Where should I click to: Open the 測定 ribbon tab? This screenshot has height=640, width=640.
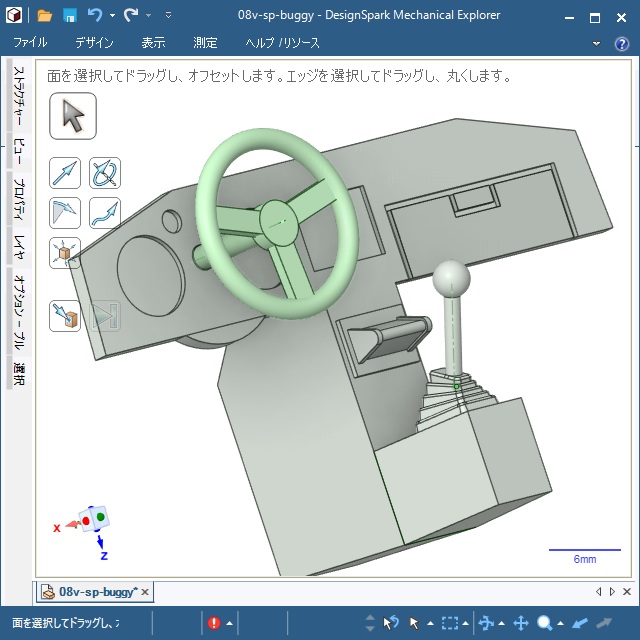pos(205,43)
